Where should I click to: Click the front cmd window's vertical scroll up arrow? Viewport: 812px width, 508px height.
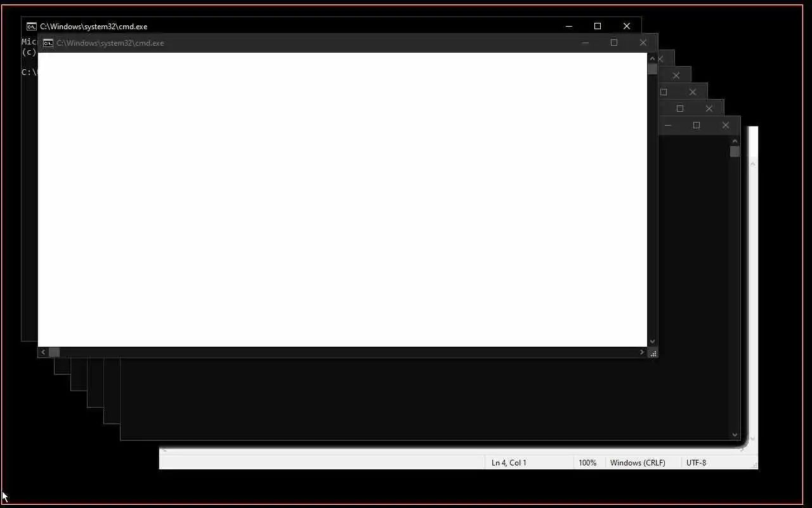coord(652,58)
